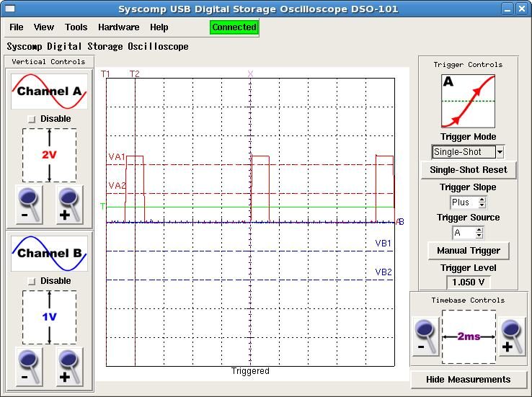The image size is (532, 397).
Task: Open the Trigger Mode dropdown arrow
Action: click(500, 152)
